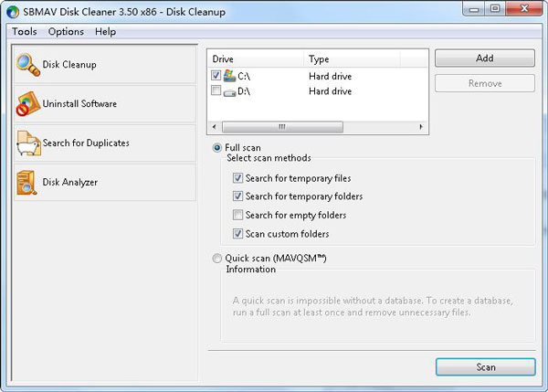
Task: Select the Full scan radio button
Action: [217, 148]
